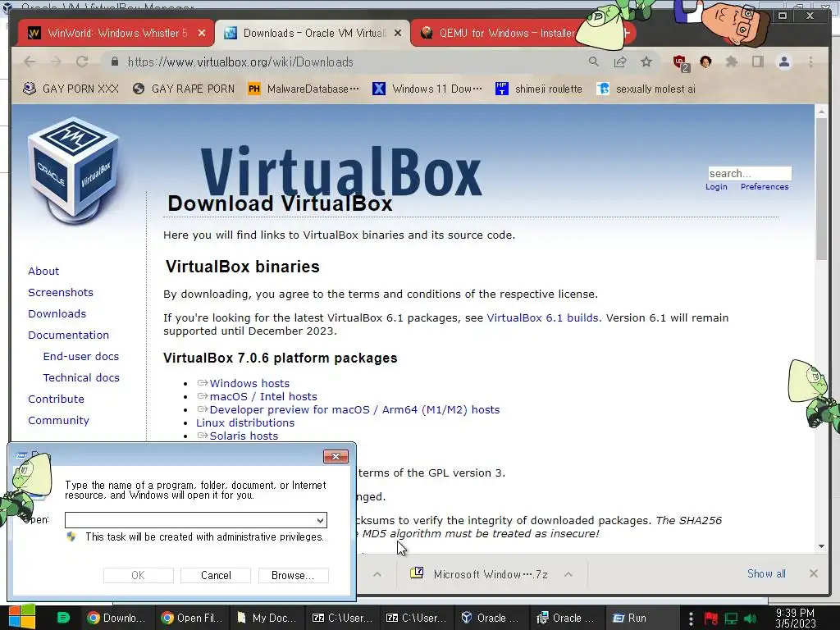Open About in the sidebar
This screenshot has height=630, width=840.
click(x=43, y=271)
